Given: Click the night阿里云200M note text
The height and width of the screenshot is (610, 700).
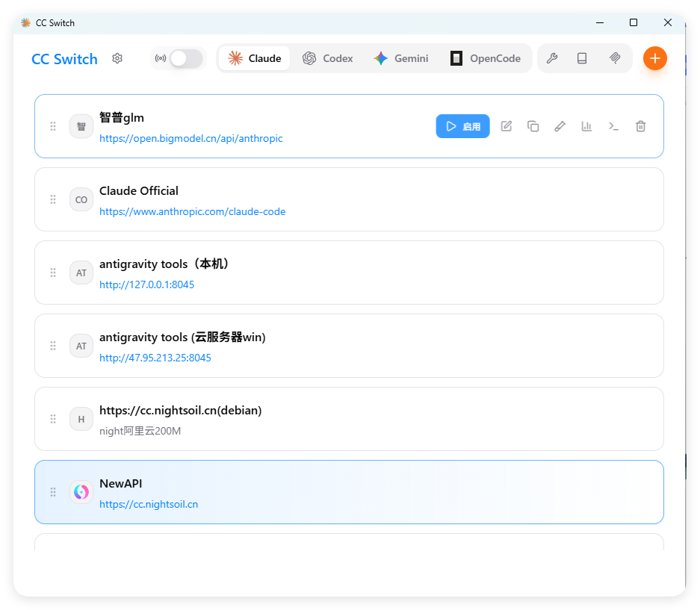Looking at the screenshot, I should [140, 431].
